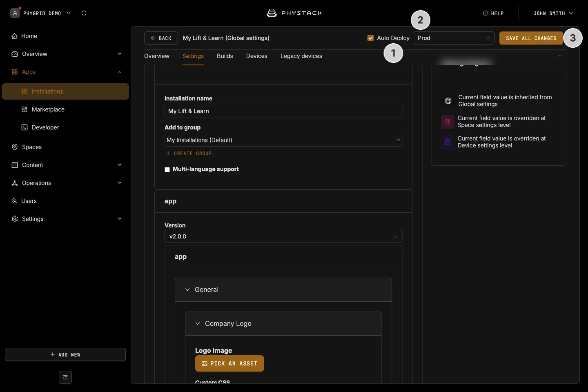The image size is (588, 392).
Task: Click the Add New button
Action: [x=65, y=354]
